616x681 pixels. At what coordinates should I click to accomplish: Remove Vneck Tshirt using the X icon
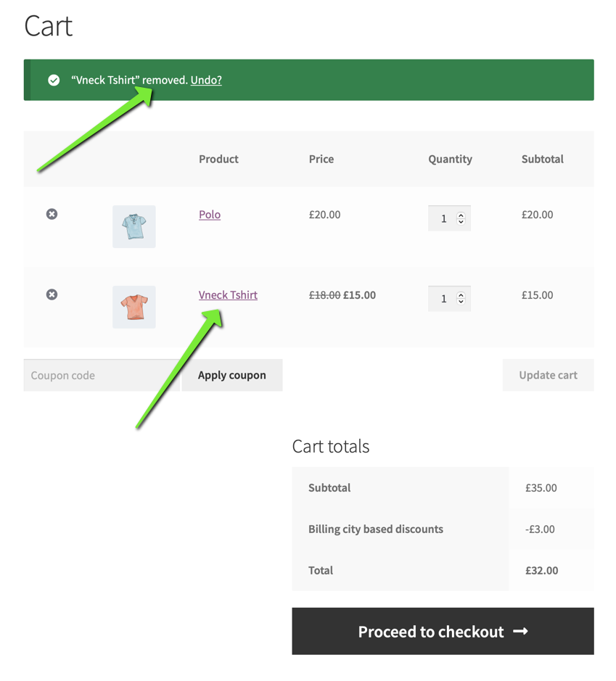(x=52, y=294)
